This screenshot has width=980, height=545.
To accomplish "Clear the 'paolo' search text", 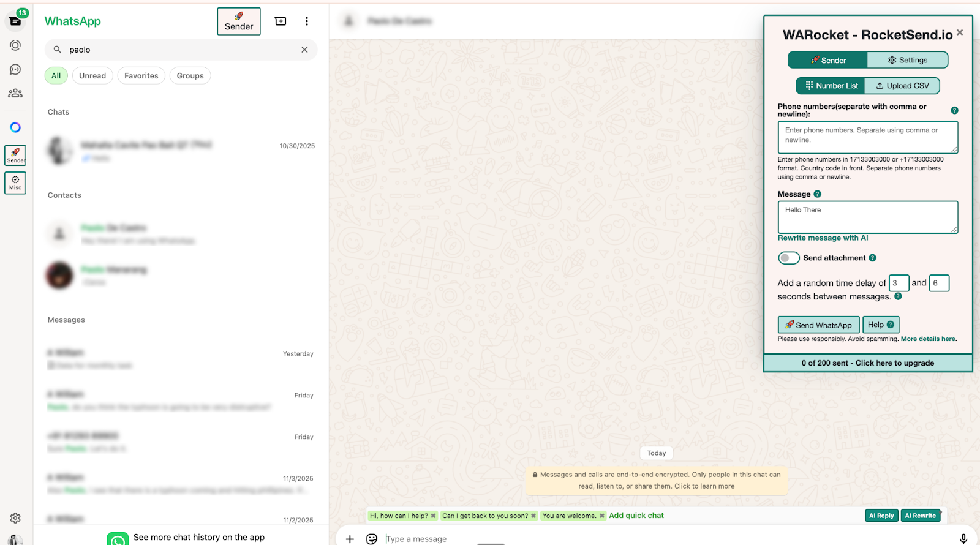I will 304,50.
